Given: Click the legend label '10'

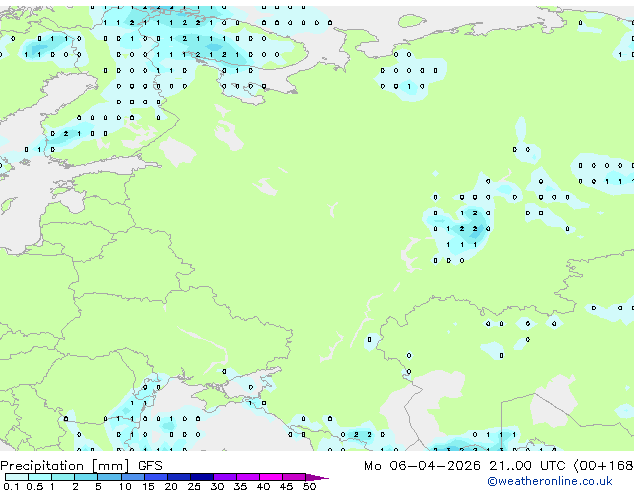Looking at the screenshot, I should [x=125, y=486].
